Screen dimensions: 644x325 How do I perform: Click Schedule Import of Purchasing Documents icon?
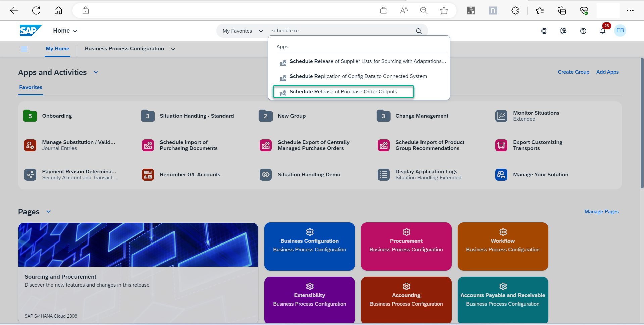pyautogui.click(x=148, y=145)
